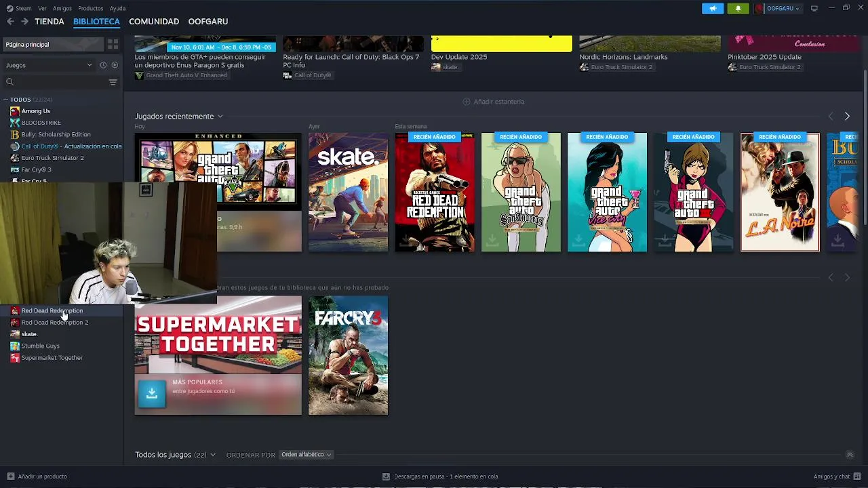This screenshot has width=868, height=488.
Task: Open the Amigos menu
Action: (62, 8)
